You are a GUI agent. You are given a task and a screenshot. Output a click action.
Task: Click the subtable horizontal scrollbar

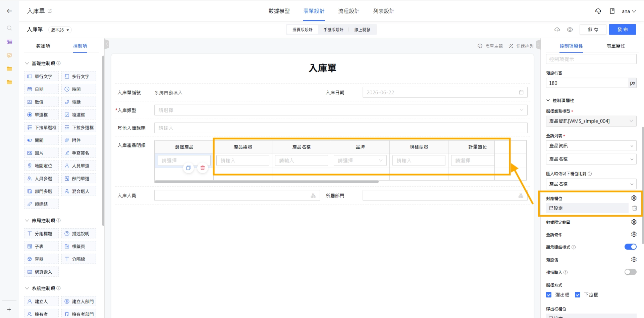point(267,182)
